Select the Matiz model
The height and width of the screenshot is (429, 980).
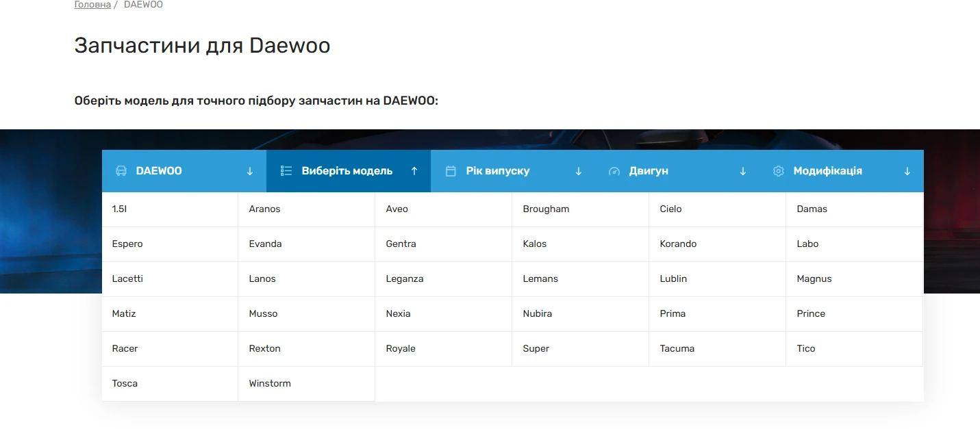(170, 314)
